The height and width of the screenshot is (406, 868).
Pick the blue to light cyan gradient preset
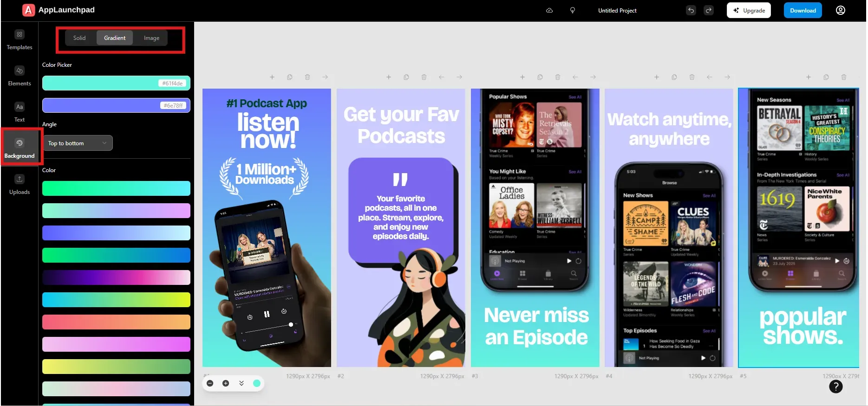click(x=116, y=233)
